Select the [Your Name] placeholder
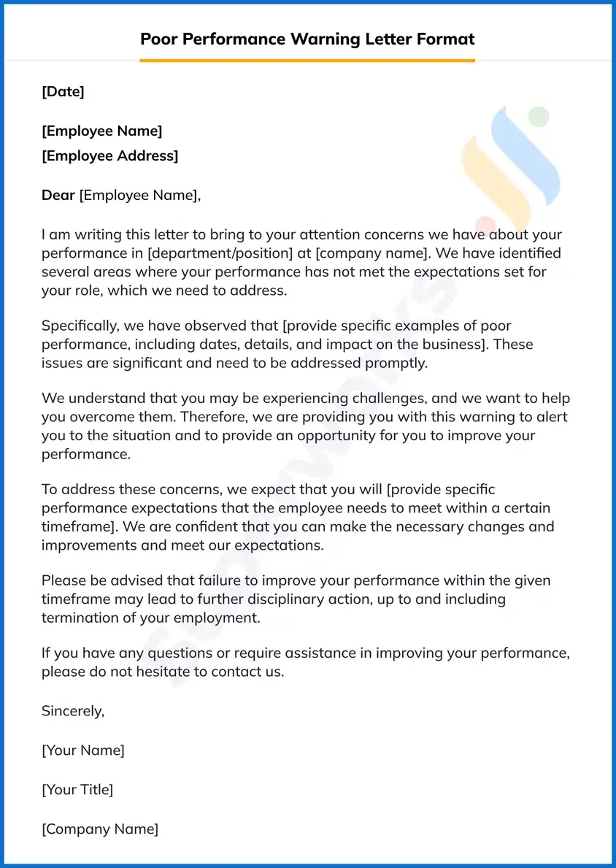Viewport: 616px width, 868px height. [83, 750]
